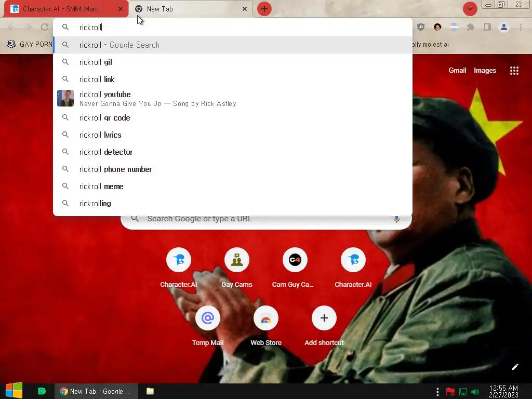Show hidden tray icons via three dots

click(x=437, y=392)
